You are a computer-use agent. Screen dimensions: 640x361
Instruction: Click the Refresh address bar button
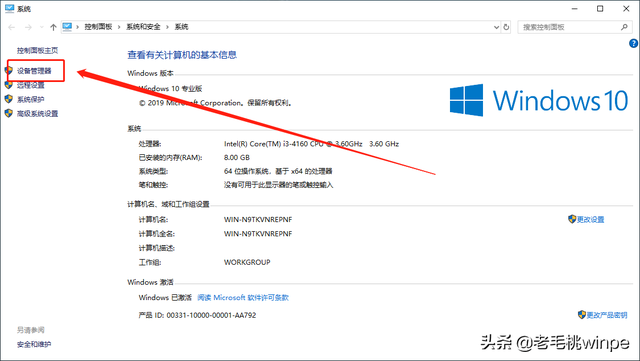click(506, 27)
